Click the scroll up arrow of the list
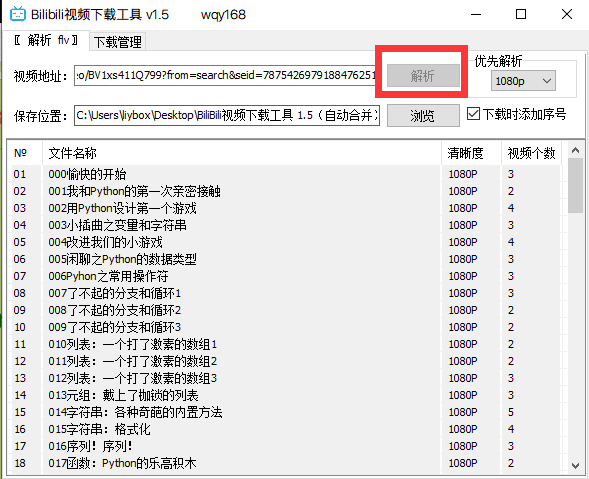The width and height of the screenshot is (589, 479). [575, 151]
